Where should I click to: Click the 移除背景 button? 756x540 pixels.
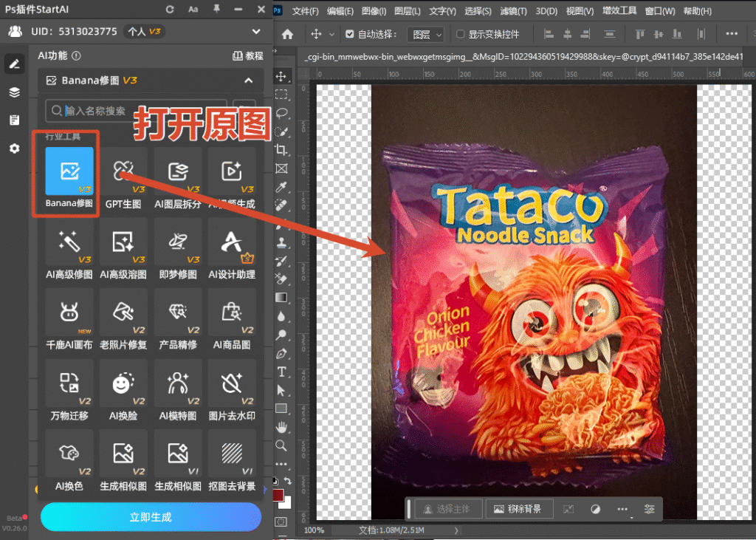point(518,509)
